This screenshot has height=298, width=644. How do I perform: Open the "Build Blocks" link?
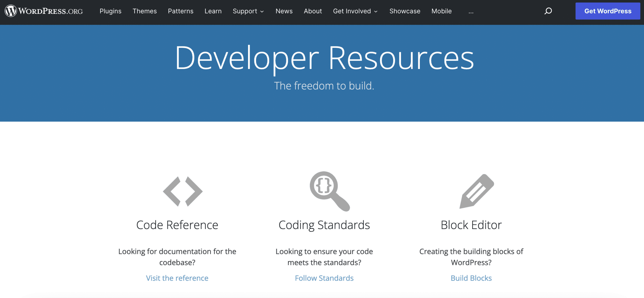click(471, 278)
